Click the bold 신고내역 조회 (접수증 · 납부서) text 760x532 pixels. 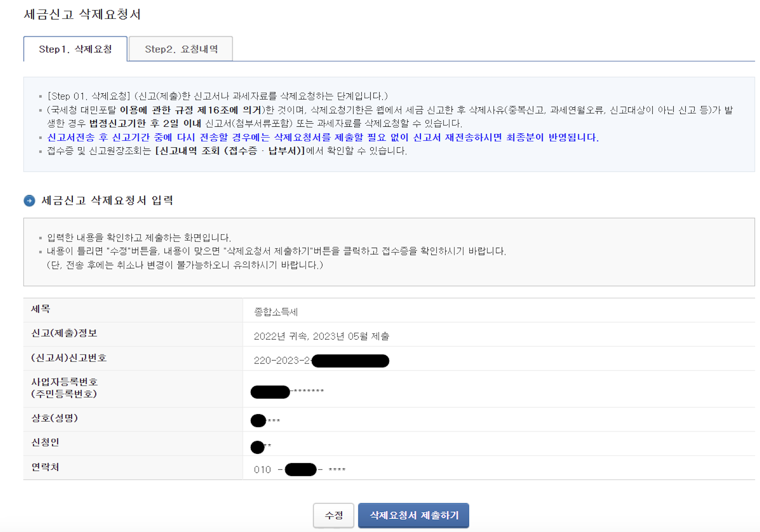pos(230,151)
